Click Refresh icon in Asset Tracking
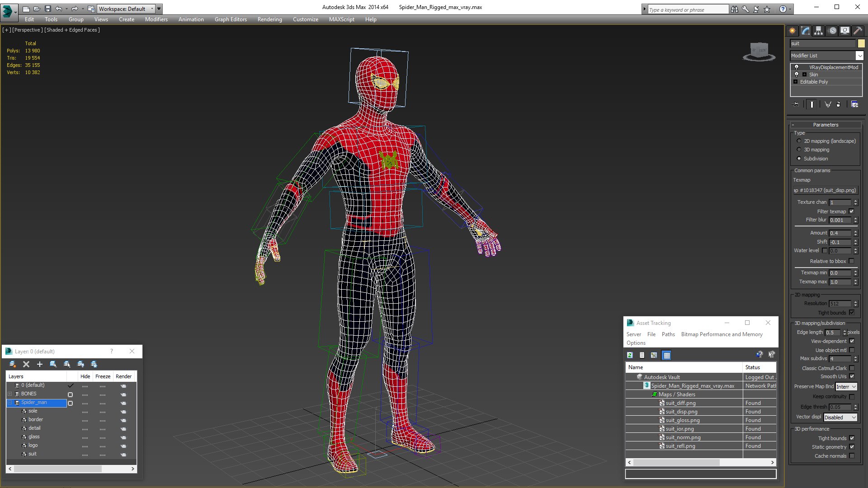Screen dimensions: 868x488 pos(630,355)
